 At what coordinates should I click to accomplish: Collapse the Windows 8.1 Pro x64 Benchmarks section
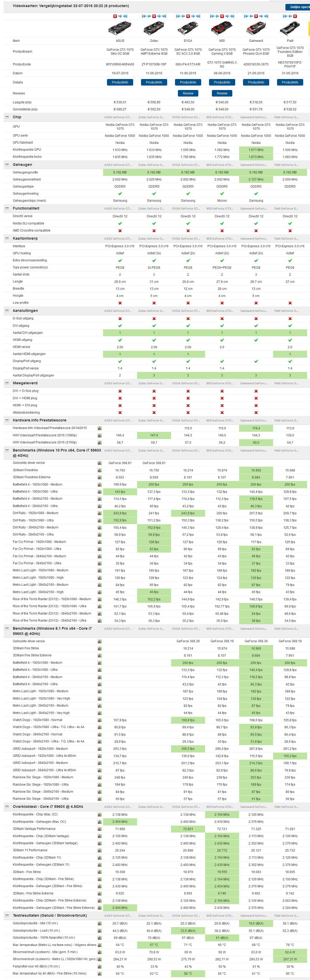pos(7,628)
